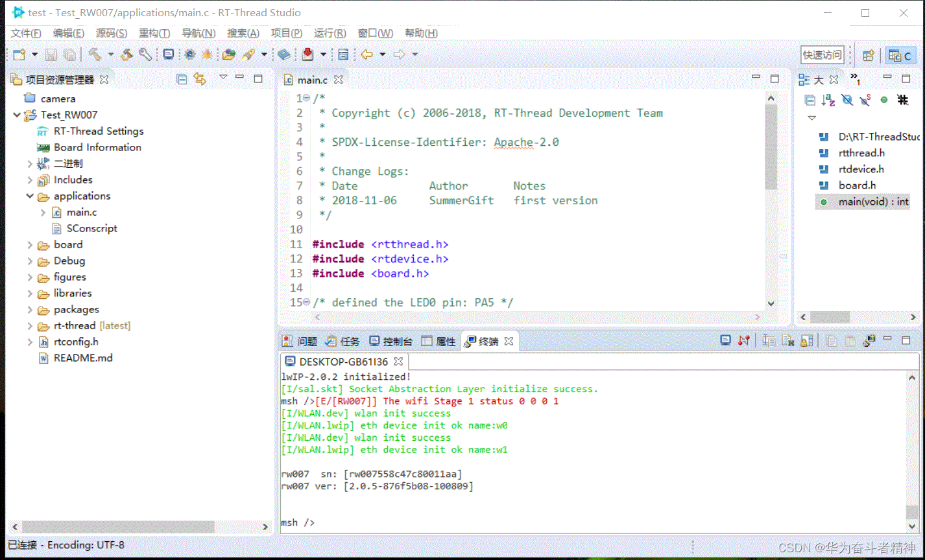This screenshot has width=925, height=560.
Task: Click the red Disconnect terminal icon
Action: click(x=744, y=340)
